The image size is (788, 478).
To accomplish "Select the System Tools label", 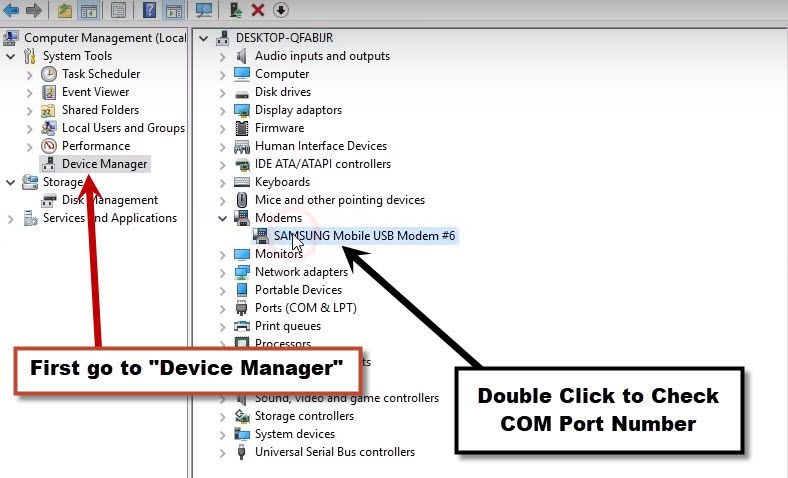I will pyautogui.click(x=77, y=56).
